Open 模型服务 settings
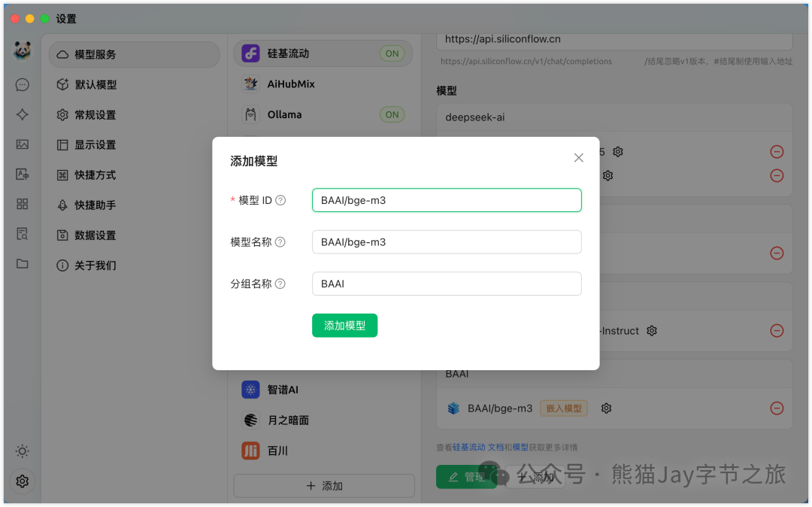The height and width of the screenshot is (507, 812). click(134, 54)
